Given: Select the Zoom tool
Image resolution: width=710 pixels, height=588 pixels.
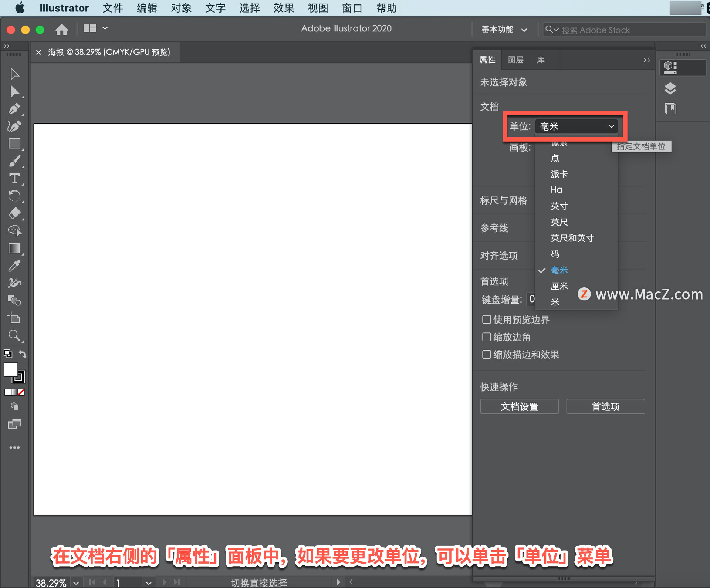Looking at the screenshot, I should click(x=14, y=336).
